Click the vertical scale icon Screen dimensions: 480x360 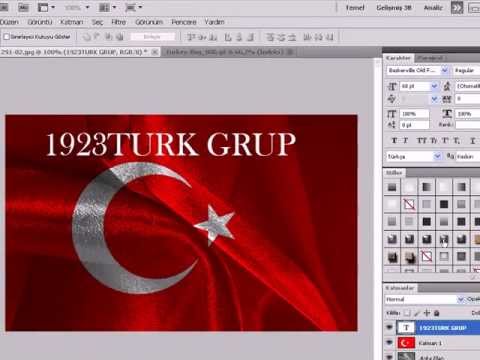coord(392,114)
